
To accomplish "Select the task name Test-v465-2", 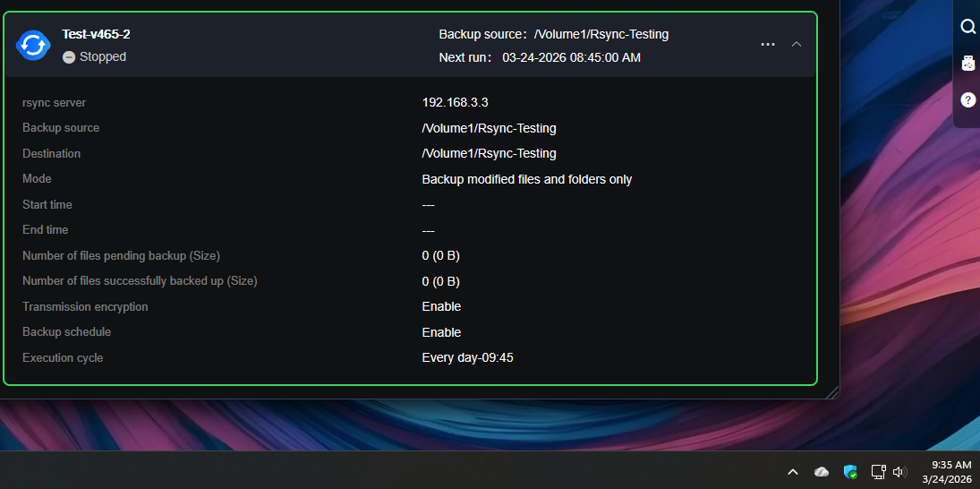I will [x=96, y=34].
